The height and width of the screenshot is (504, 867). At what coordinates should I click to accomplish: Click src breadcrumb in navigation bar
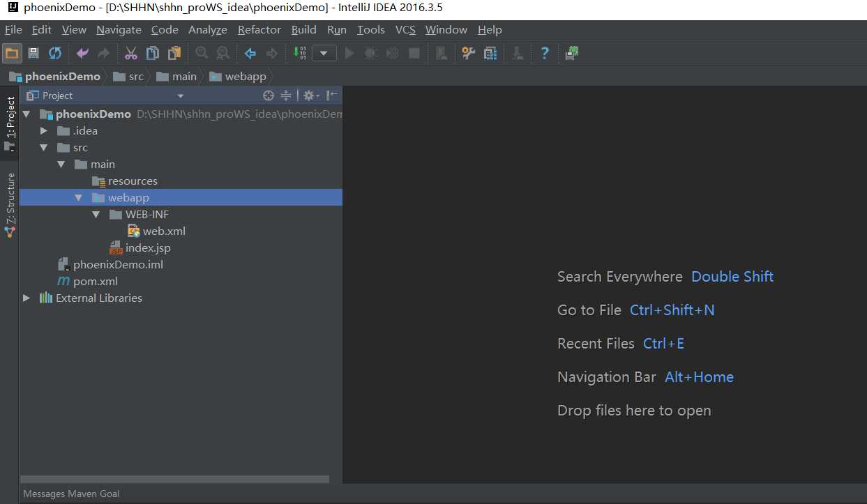click(128, 77)
